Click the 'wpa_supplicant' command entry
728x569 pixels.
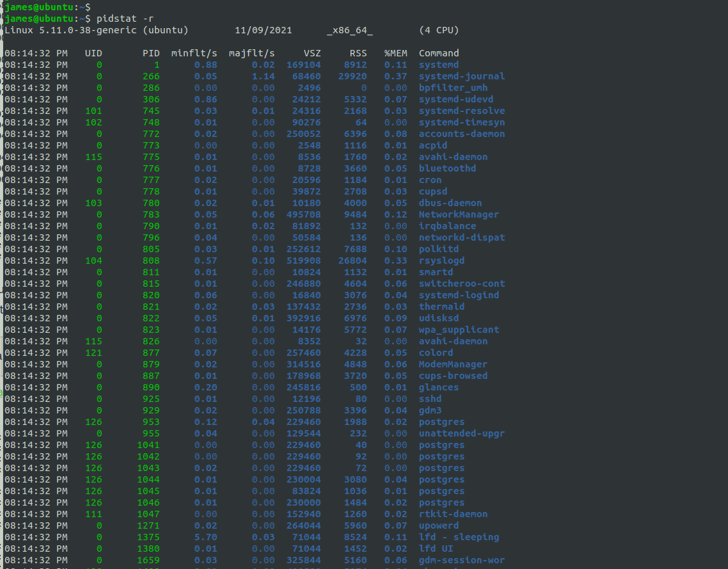459,330
